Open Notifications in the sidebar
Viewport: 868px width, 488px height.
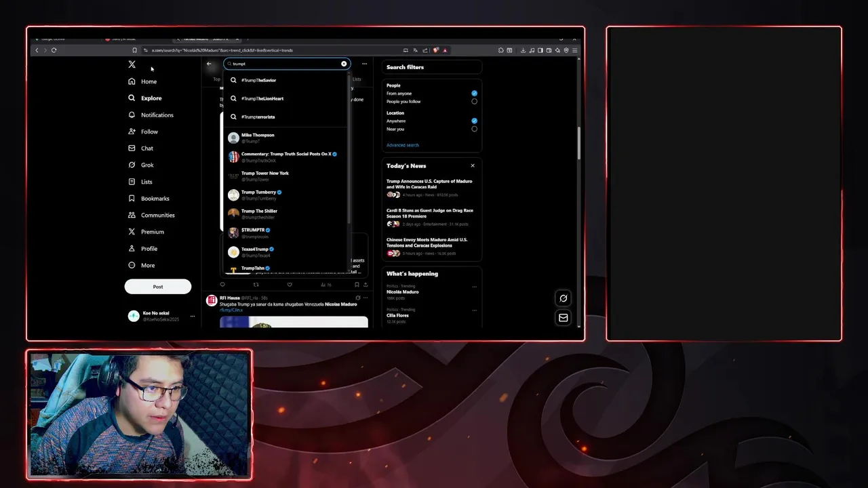(x=151, y=115)
